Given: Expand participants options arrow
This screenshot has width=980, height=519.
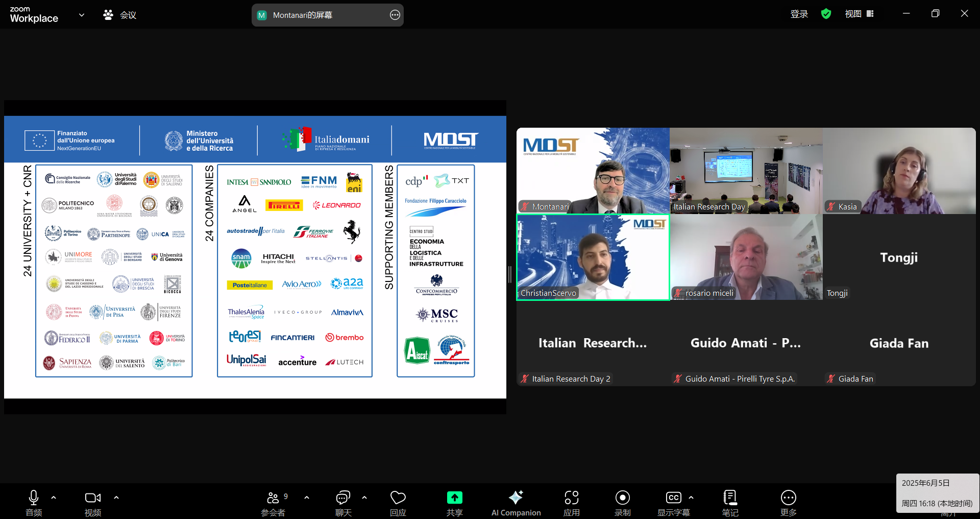Looking at the screenshot, I should click(307, 497).
